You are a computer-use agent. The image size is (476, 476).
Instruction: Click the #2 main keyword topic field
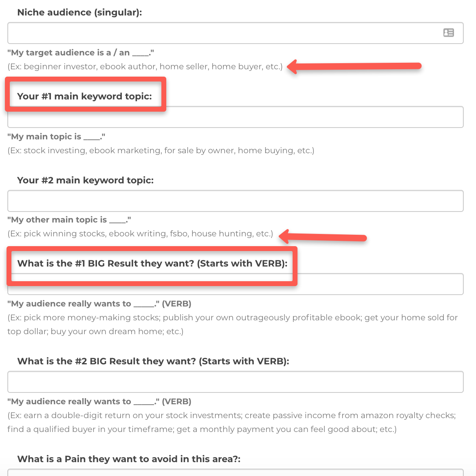coord(235,201)
